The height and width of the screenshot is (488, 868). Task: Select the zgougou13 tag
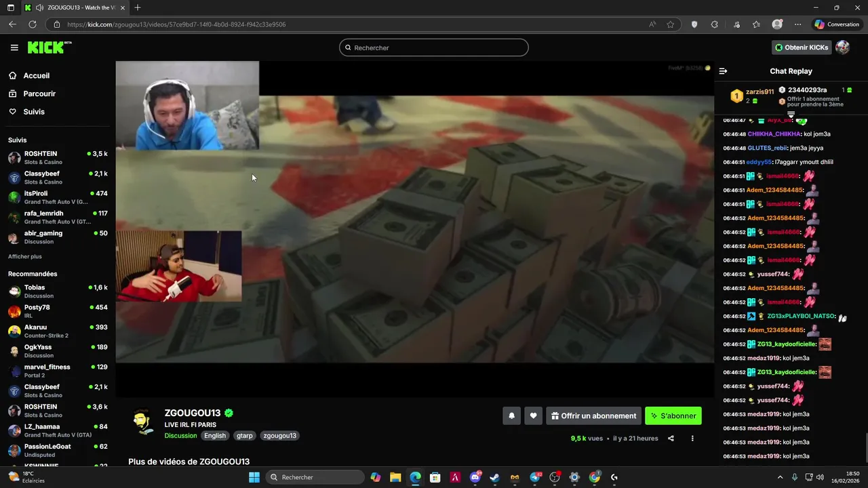(x=279, y=436)
